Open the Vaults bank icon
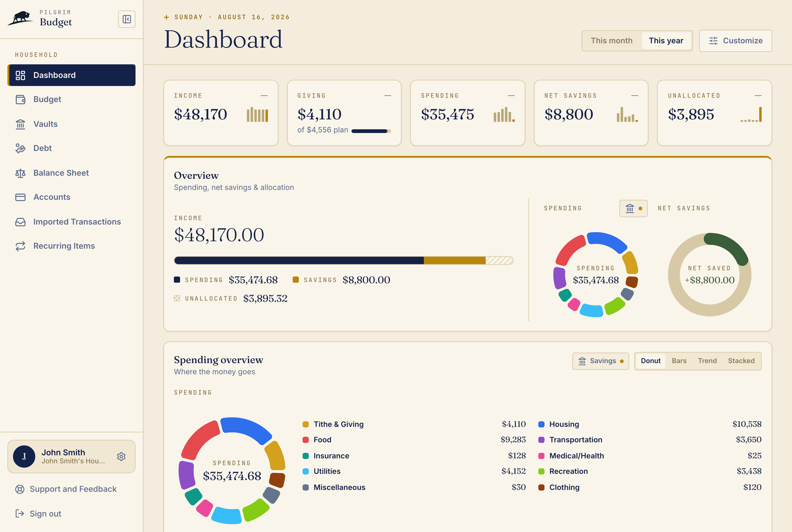The height and width of the screenshot is (532, 792). pos(20,124)
